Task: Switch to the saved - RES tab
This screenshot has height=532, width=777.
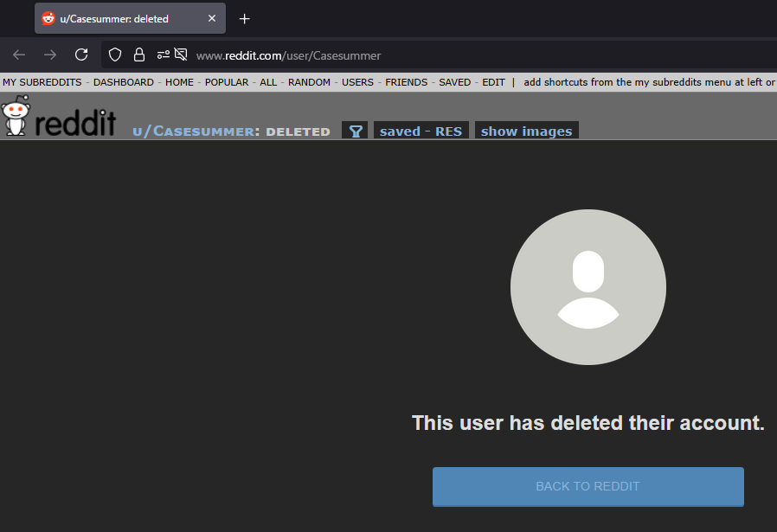Action: tap(421, 131)
